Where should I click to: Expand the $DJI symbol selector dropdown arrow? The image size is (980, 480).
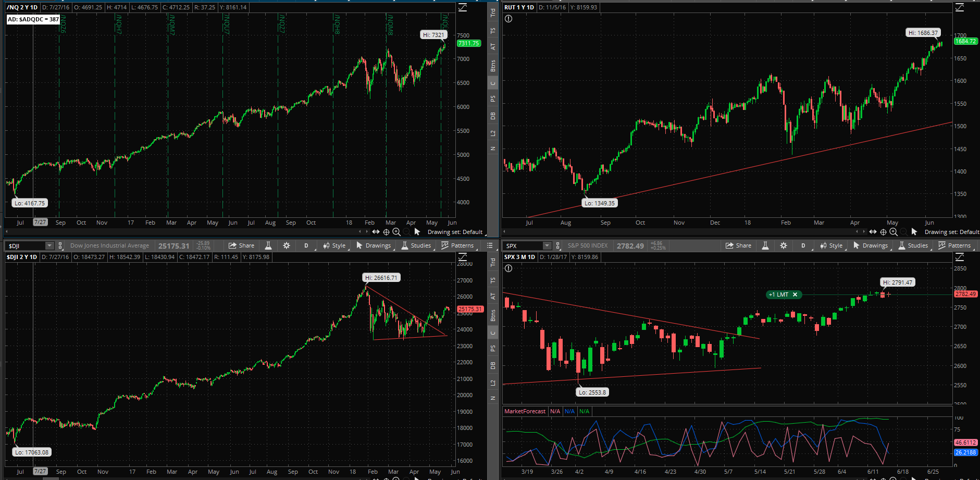tap(49, 245)
